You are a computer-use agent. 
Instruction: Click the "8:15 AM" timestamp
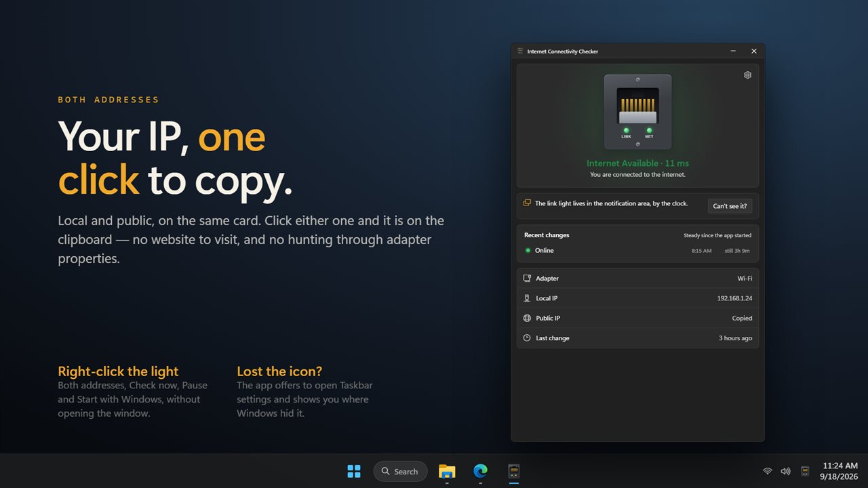click(701, 251)
